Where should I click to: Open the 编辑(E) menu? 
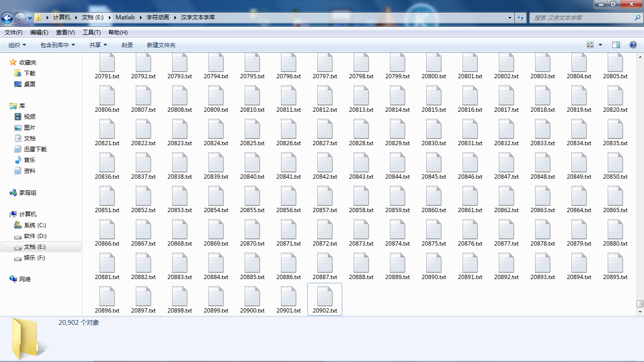tap(39, 33)
